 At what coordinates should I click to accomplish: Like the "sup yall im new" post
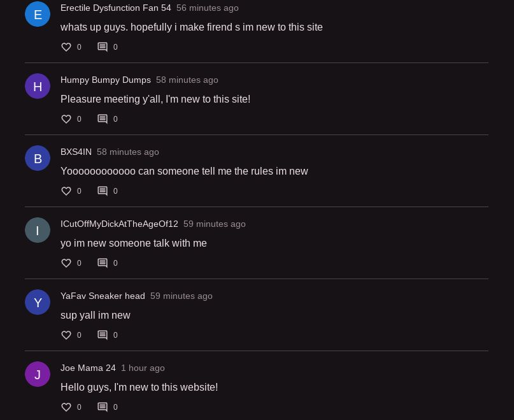[x=66, y=335]
